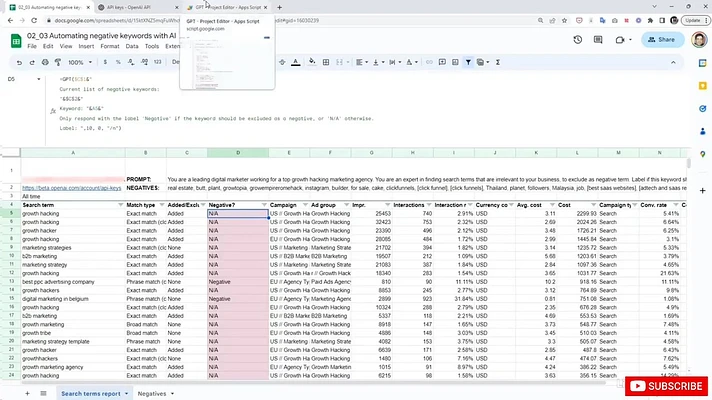
Task: Open filter for Match type column
Action: (162, 205)
